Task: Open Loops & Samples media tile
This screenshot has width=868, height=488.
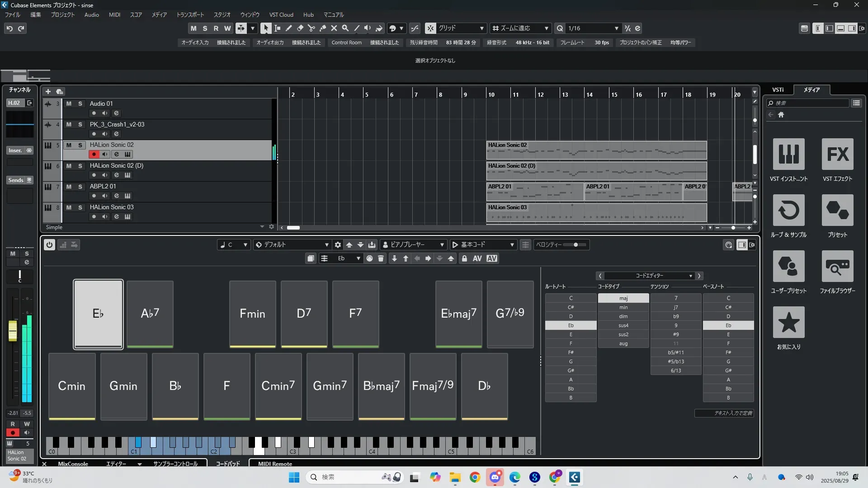Action: [788, 210]
